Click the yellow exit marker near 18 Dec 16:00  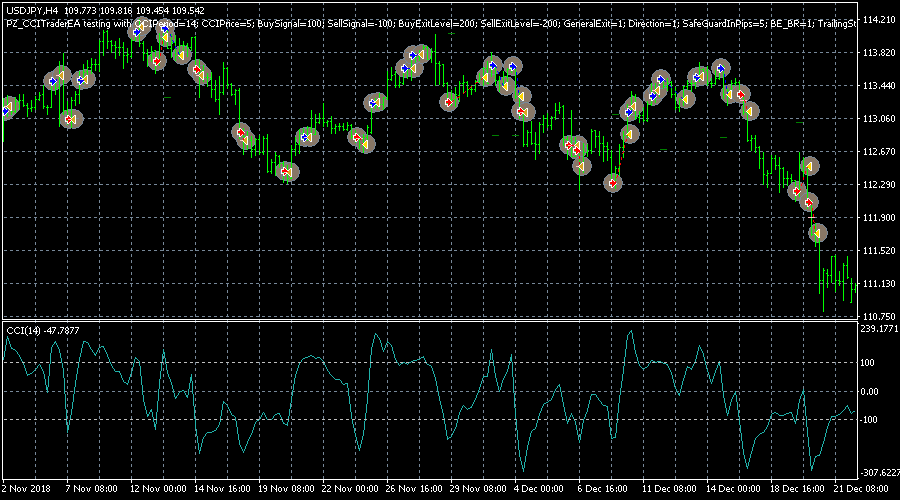click(x=809, y=166)
